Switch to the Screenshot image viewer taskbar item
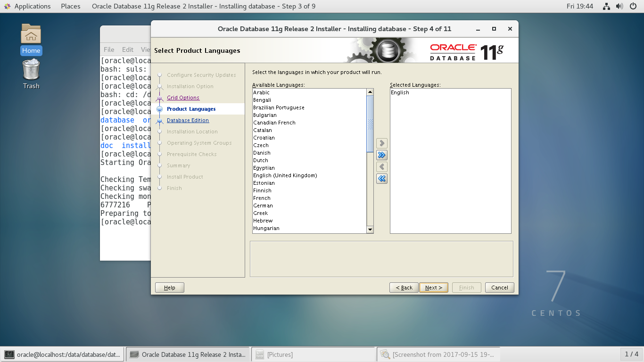 [x=438, y=354]
